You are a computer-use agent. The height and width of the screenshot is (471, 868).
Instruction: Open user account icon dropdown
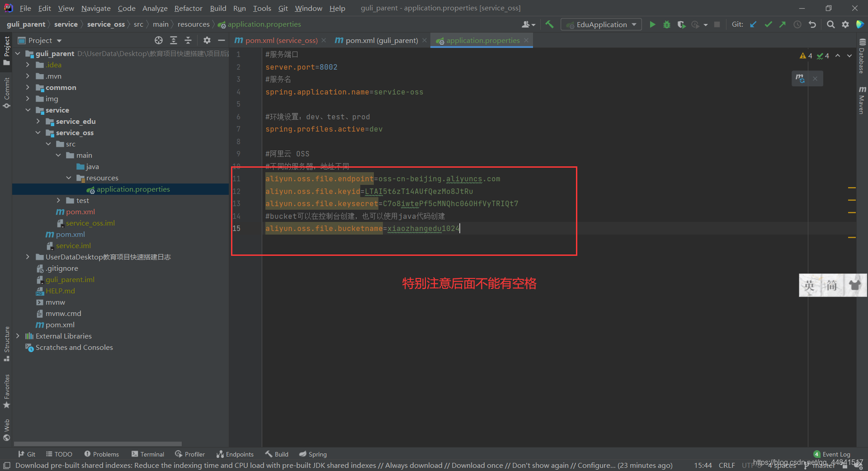click(528, 24)
